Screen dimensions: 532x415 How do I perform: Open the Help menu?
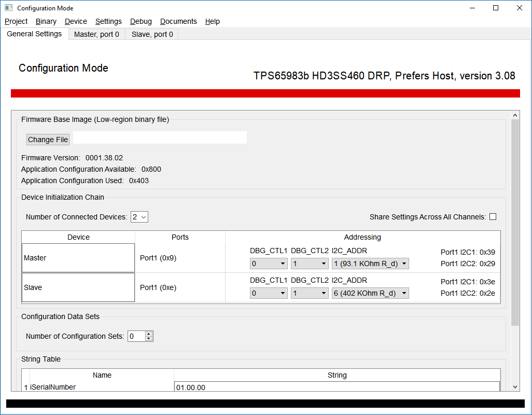(213, 21)
